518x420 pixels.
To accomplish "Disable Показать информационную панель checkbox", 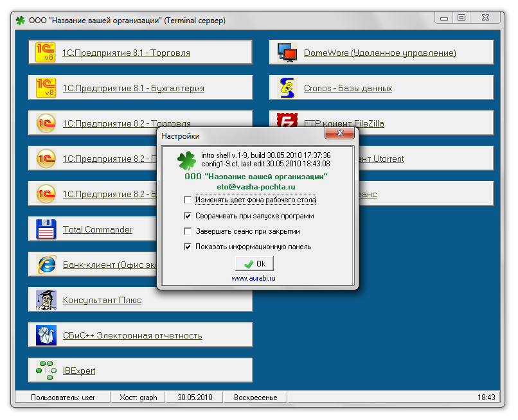I will [x=188, y=247].
